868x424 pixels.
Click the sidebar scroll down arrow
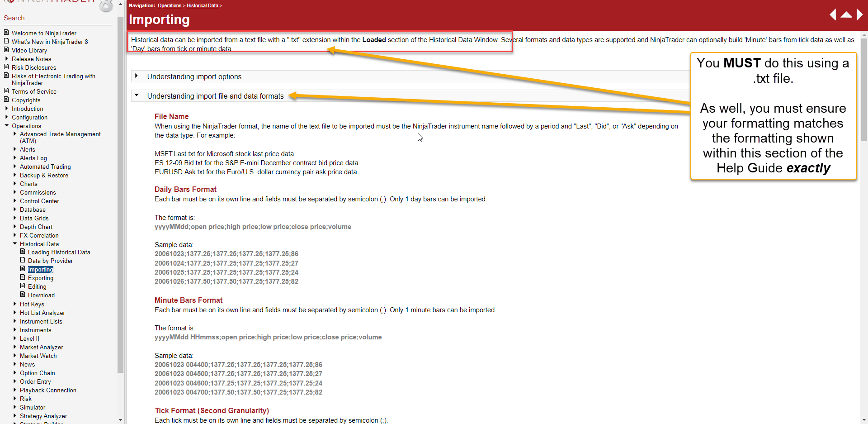point(120,420)
